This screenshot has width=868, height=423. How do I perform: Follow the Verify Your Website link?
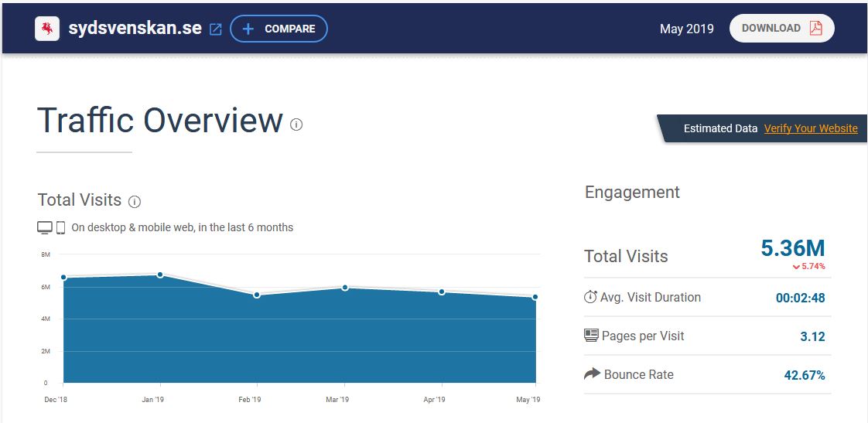[811, 128]
